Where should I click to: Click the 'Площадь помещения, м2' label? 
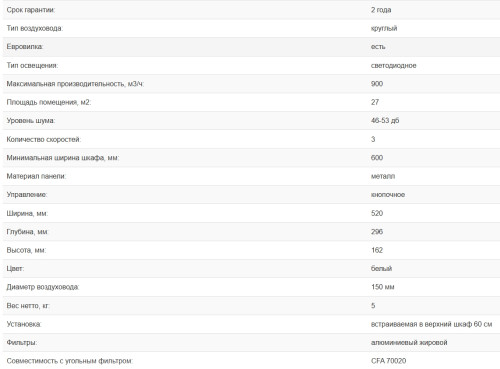tap(49, 102)
